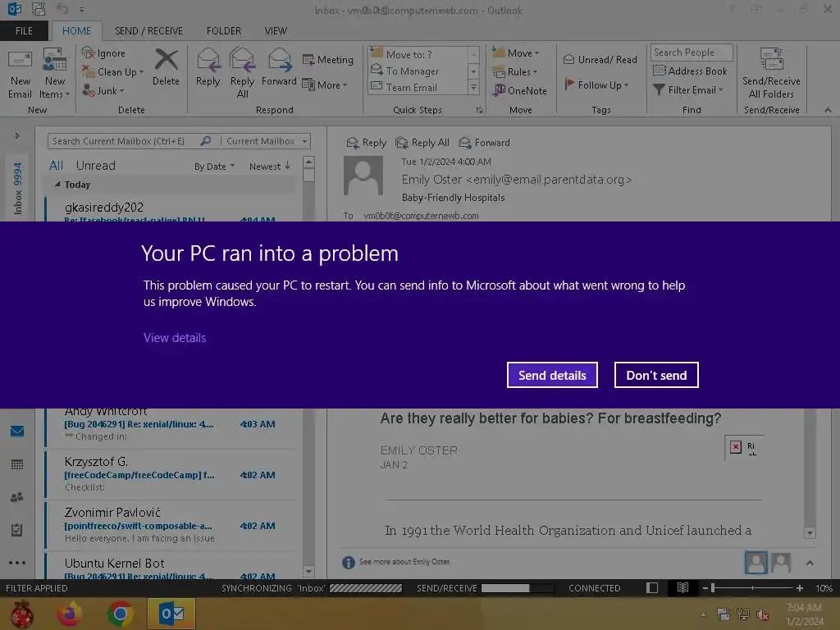
Task: Open the Krzysztof G. email
Action: tap(171, 474)
